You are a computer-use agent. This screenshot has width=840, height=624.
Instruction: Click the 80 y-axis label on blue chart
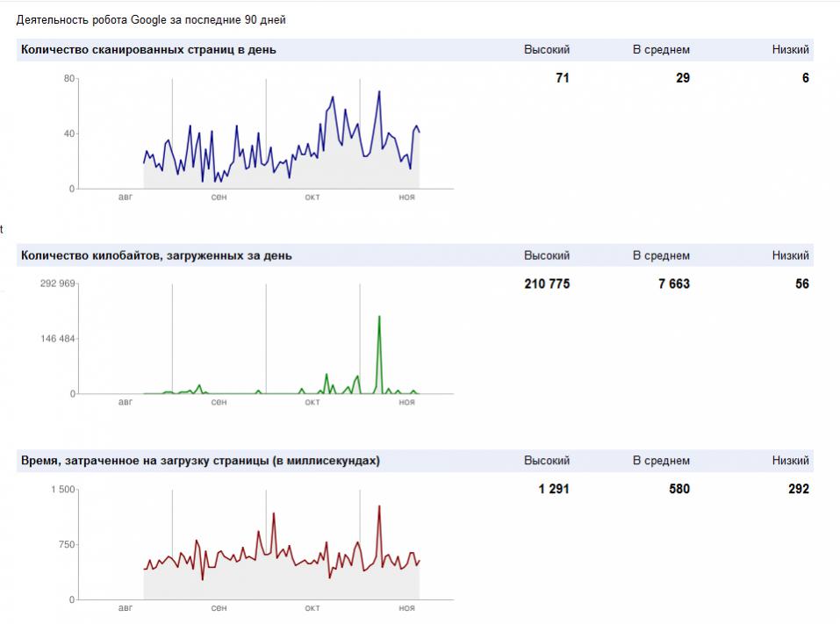coord(68,79)
